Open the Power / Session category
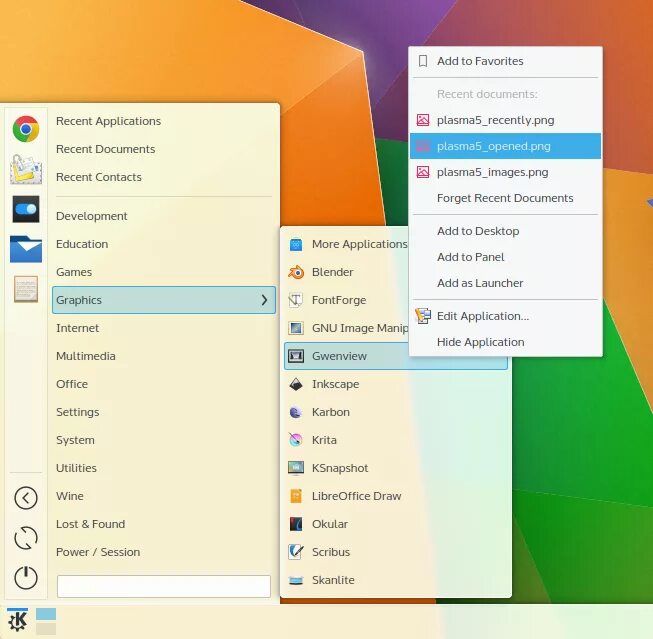Image resolution: width=653 pixels, height=639 pixels. click(x=164, y=552)
